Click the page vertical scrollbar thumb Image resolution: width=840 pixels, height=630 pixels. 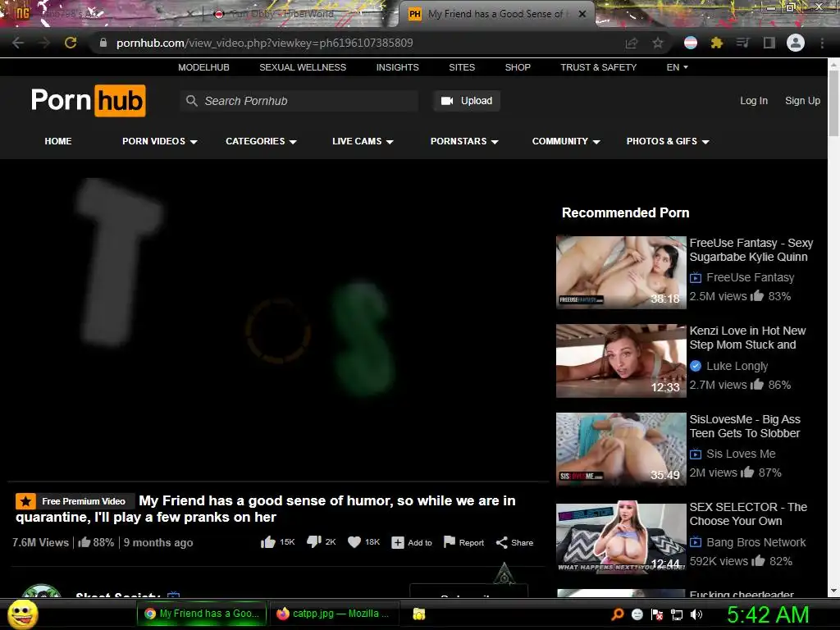833,102
